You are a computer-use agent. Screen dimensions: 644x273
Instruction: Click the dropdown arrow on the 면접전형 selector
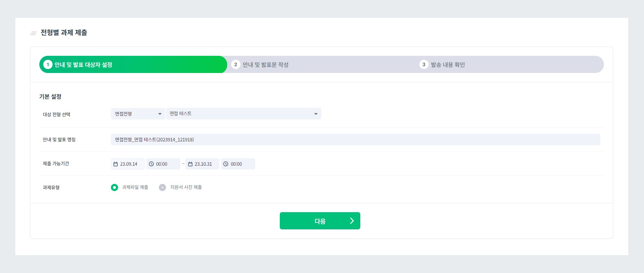tap(160, 113)
